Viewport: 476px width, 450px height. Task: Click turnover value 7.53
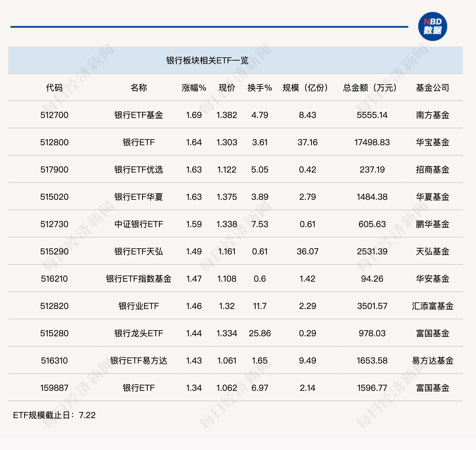click(x=260, y=224)
